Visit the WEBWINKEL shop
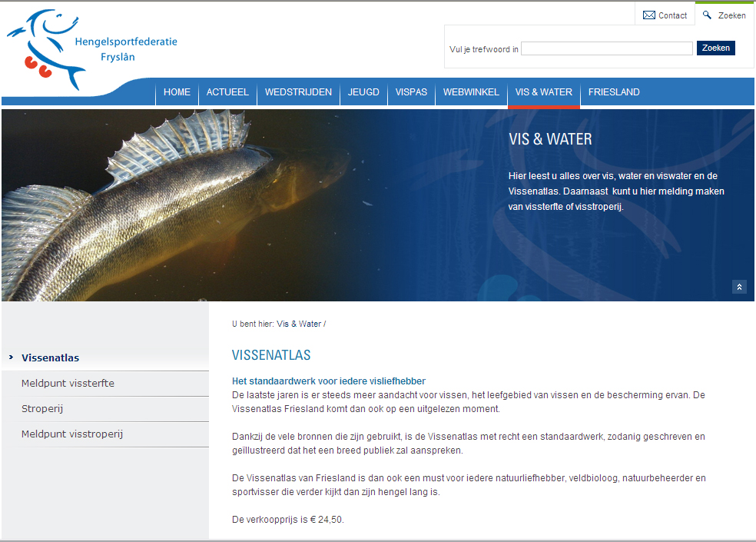Viewport: 756px width, 542px height. point(471,92)
